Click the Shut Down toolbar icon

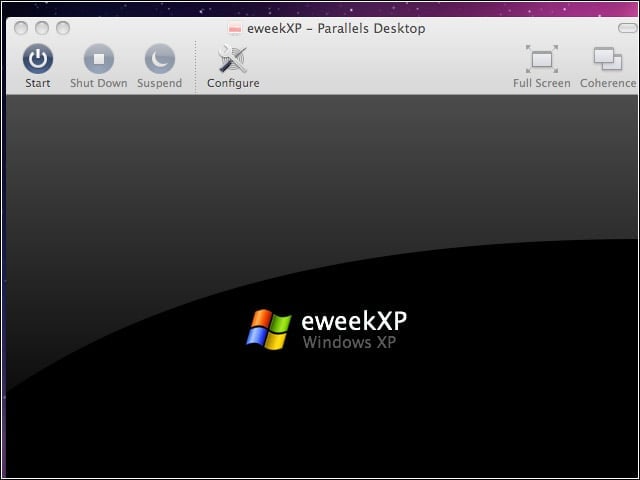coord(99,59)
